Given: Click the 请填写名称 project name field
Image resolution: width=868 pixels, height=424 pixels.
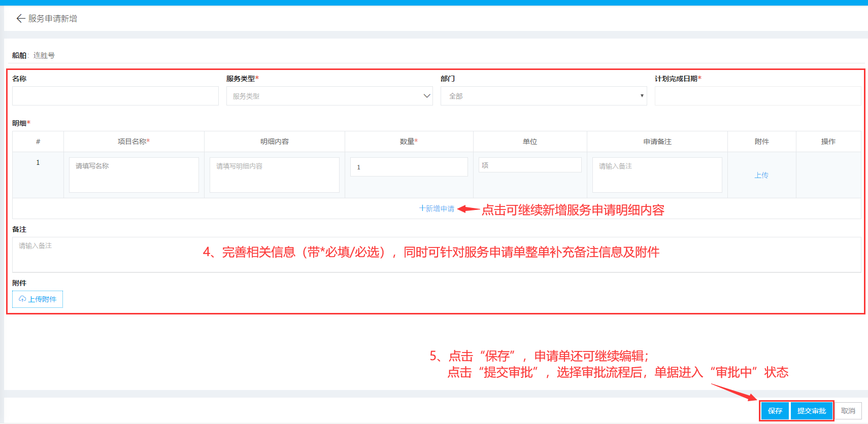Looking at the screenshot, I should pyautogui.click(x=134, y=174).
